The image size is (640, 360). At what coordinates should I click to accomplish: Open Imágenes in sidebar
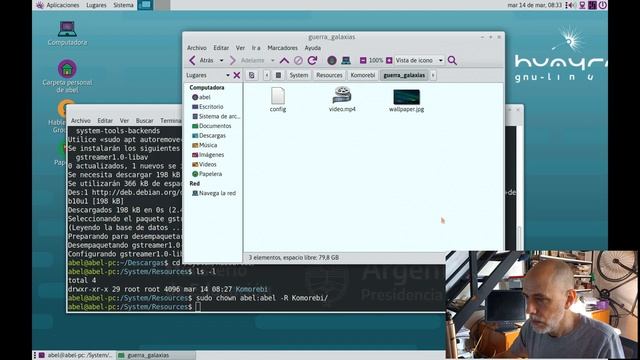(208, 155)
